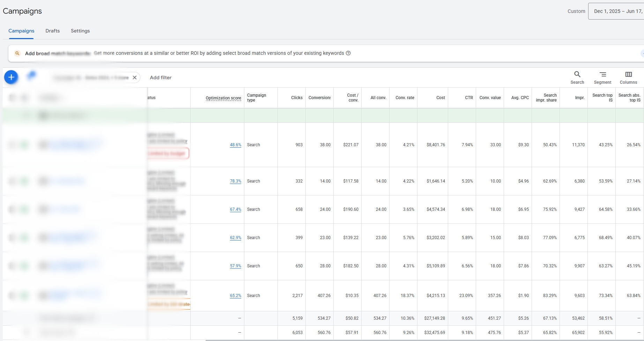Click the conversions cell 407.26 under Conversions
644x341 pixels.
tap(324, 296)
